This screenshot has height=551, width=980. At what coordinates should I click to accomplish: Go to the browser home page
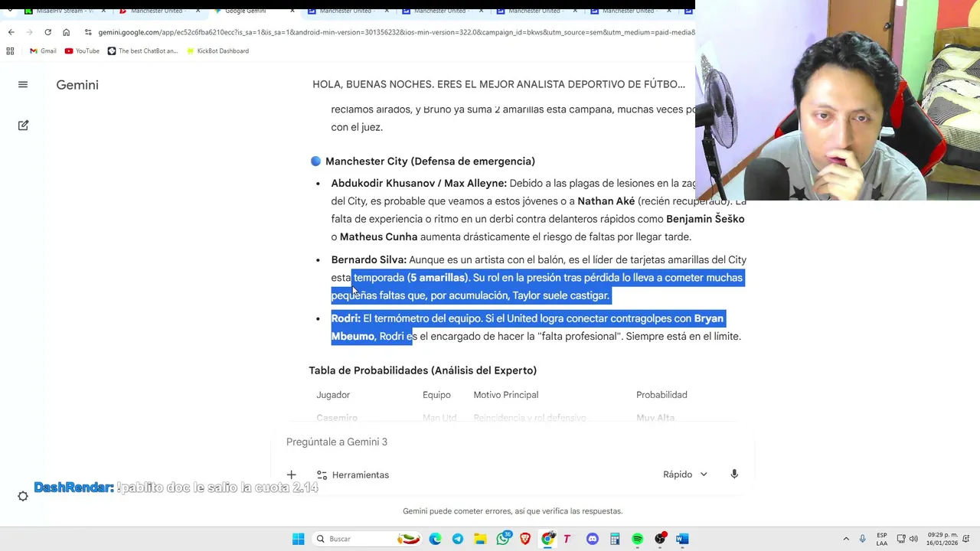66,32
